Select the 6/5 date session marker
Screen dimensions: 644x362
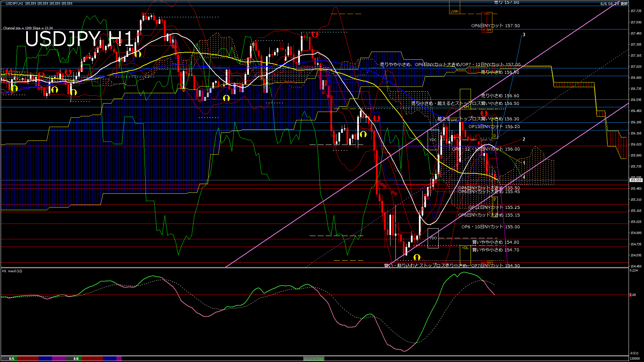click(x=12, y=359)
